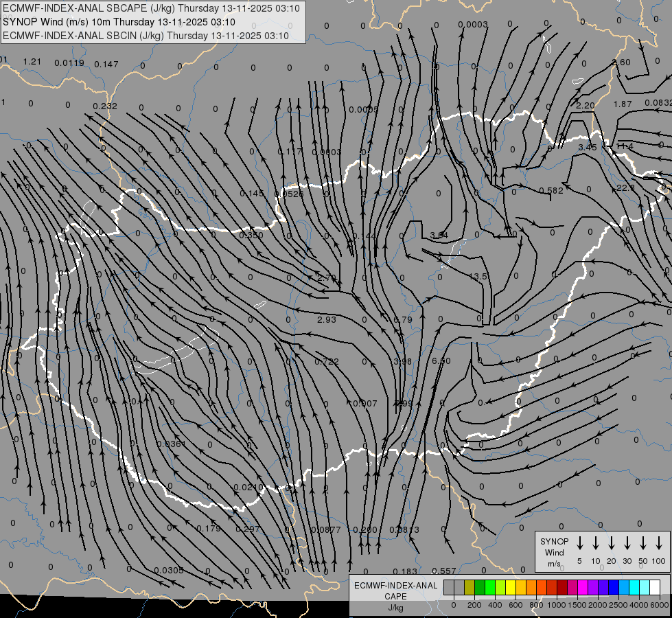Select the 0.0210 value near the southern border
The image size is (672, 618).
(x=248, y=488)
